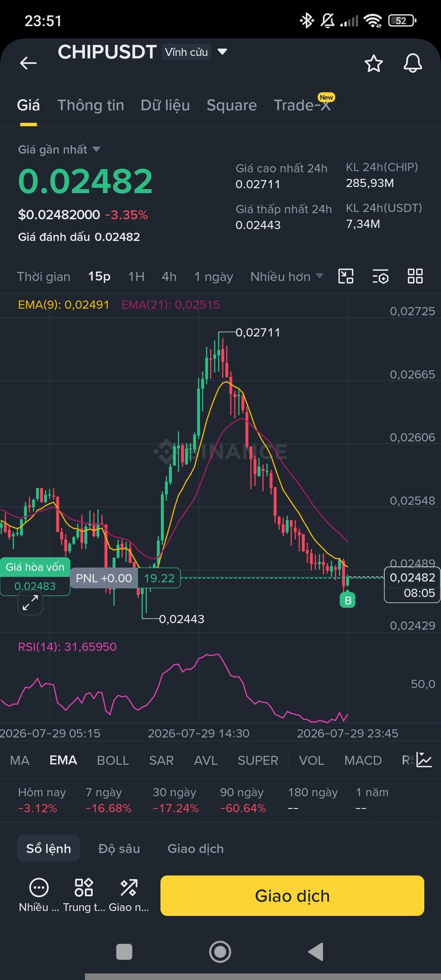The image size is (441, 980).
Task: Open Độ sâu depth tab
Action: pyautogui.click(x=119, y=849)
